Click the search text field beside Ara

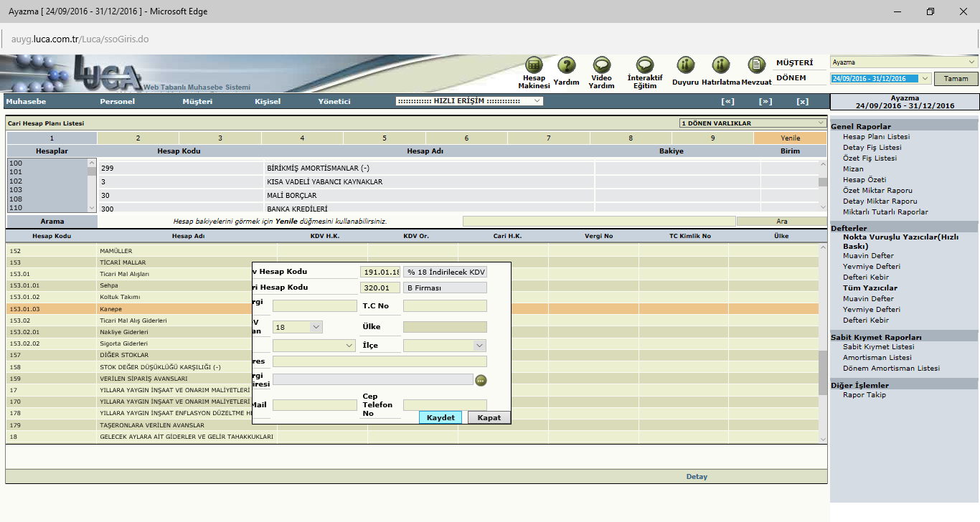coord(599,222)
